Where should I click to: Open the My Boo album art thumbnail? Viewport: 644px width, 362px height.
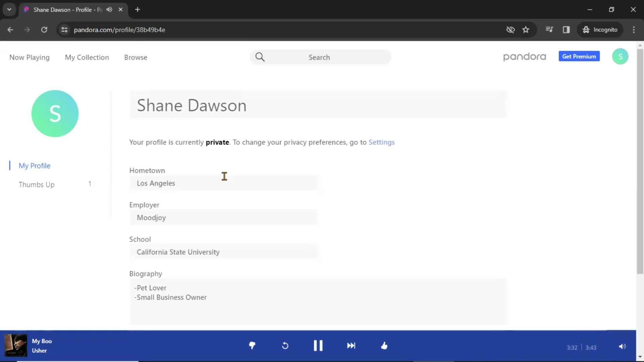click(15, 346)
